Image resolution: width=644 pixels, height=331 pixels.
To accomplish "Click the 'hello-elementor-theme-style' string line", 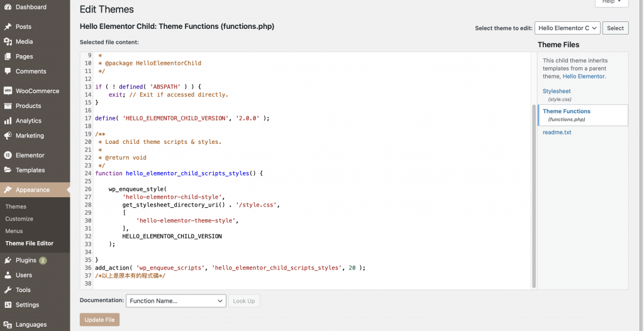I will [x=187, y=220].
